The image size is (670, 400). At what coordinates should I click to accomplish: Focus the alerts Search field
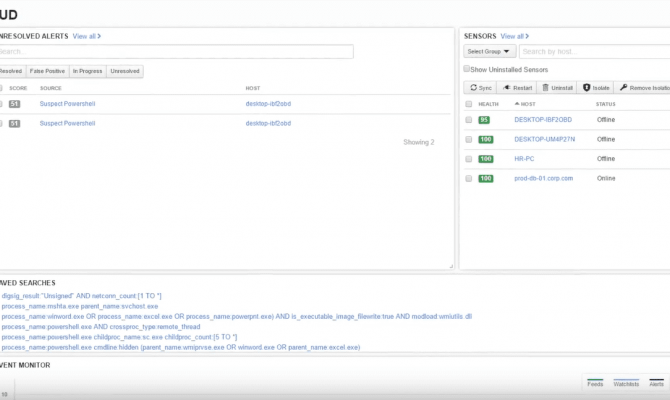click(x=176, y=51)
